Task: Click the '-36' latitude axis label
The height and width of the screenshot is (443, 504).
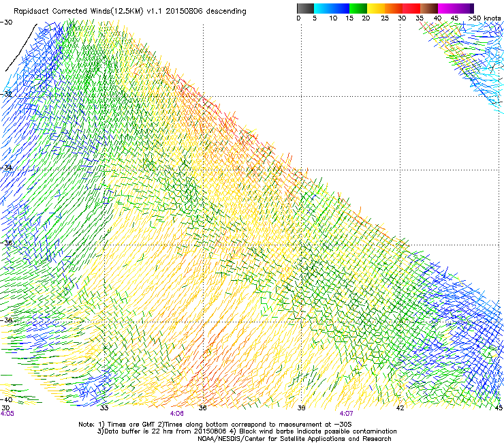Action: 6,243
